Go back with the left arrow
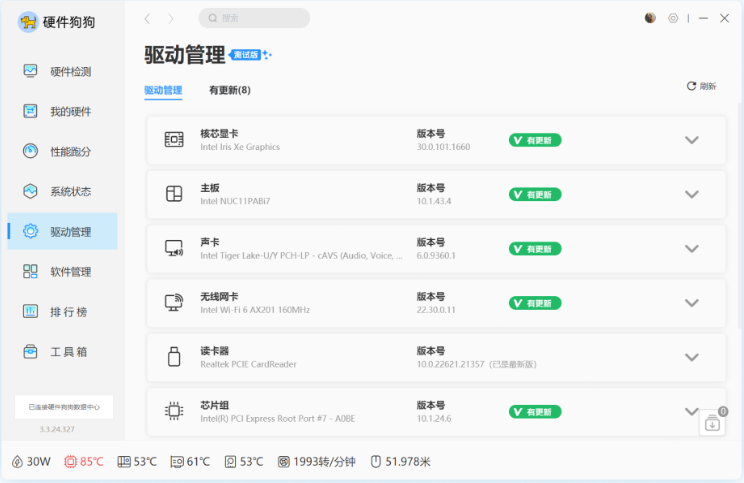Screen dimensions: 744x483 [147, 19]
